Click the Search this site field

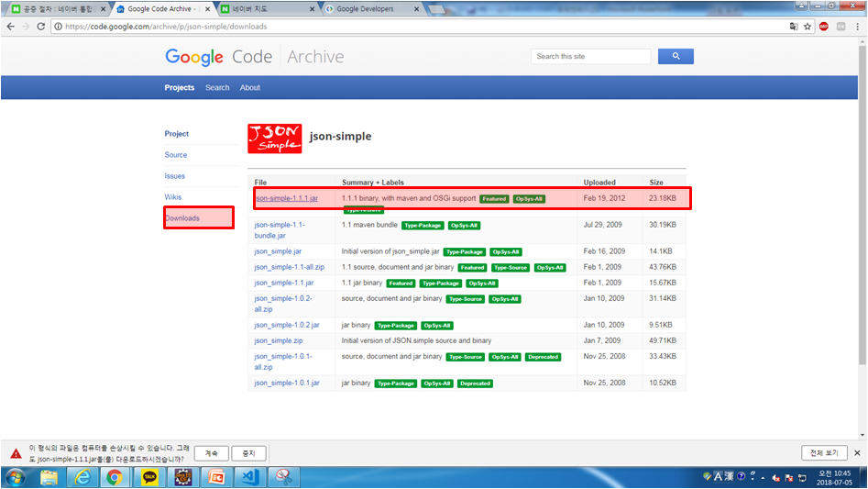click(590, 56)
